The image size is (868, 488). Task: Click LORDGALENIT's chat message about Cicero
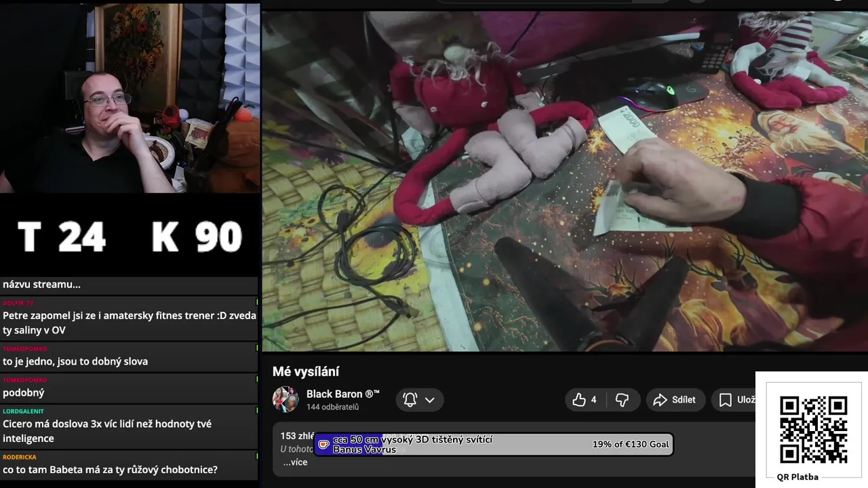pyautogui.click(x=129, y=426)
